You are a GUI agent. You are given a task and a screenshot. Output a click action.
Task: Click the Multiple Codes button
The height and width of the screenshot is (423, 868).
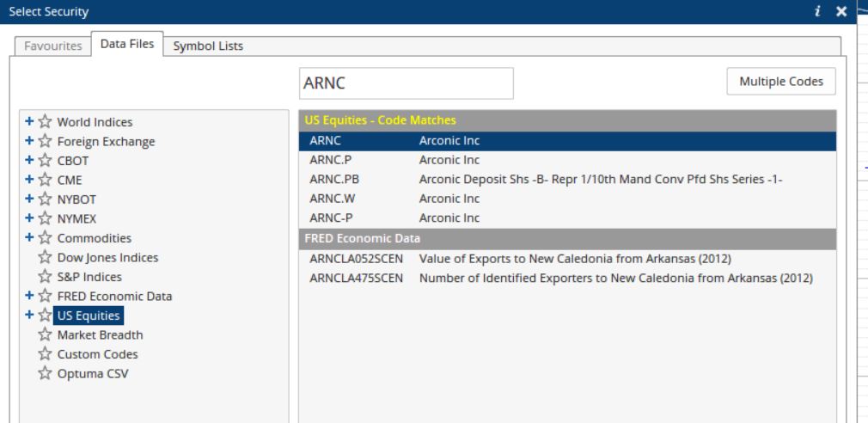pyautogui.click(x=781, y=82)
